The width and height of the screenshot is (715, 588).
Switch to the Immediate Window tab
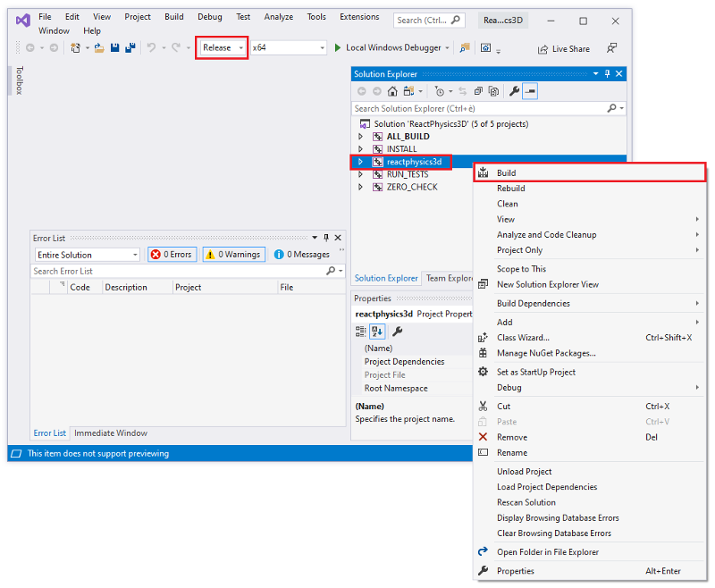[111, 433]
